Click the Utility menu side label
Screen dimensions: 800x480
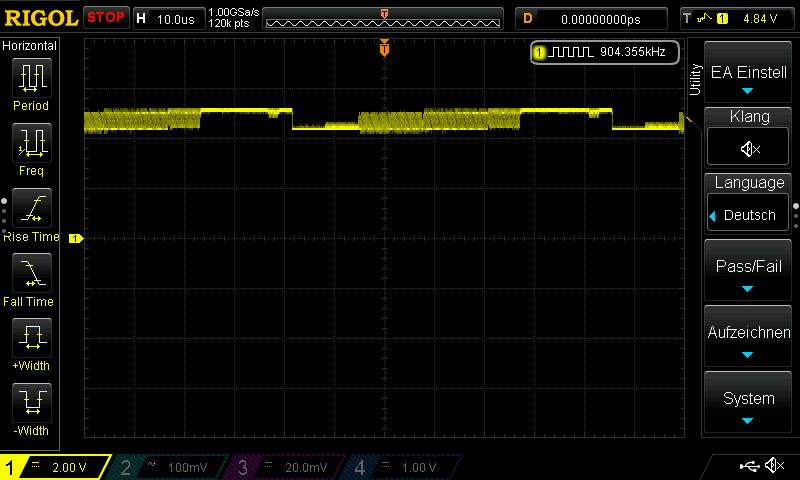coord(694,80)
